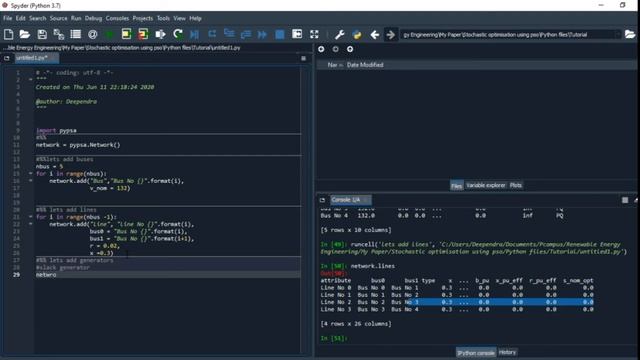Collapse the for loop fold at line 21

31,217
